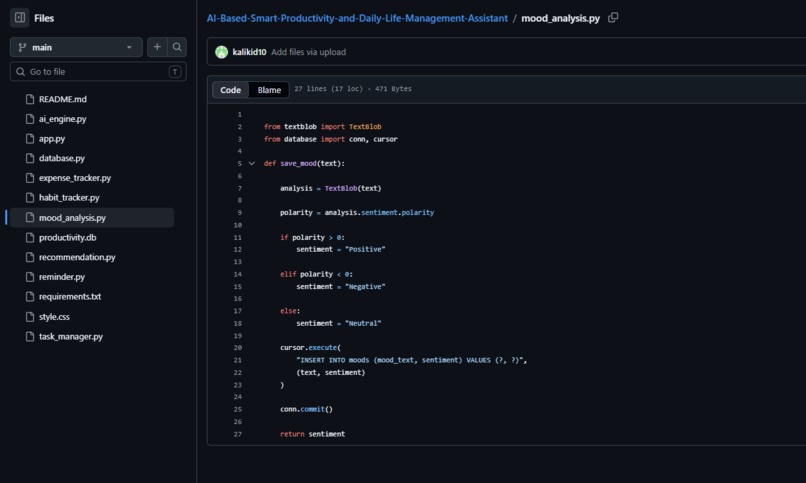Select mood_analysis.py in file tree
Image resolution: width=806 pixels, height=483 pixels.
[92, 218]
